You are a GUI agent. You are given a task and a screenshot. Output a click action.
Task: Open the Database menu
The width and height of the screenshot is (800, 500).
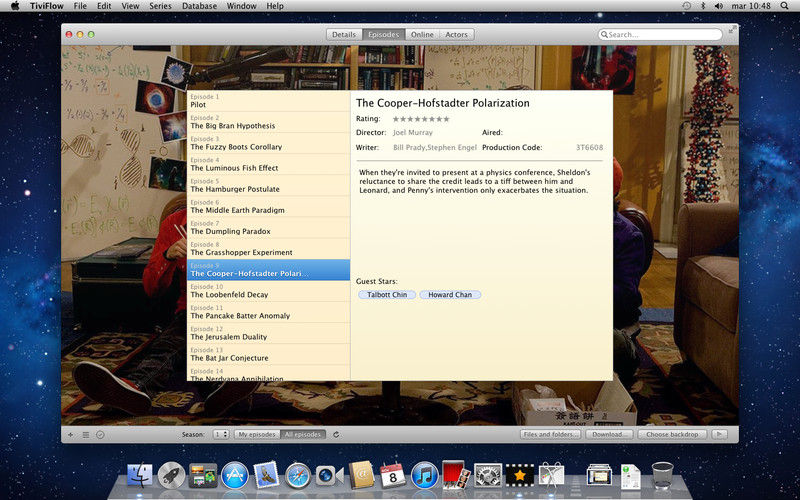click(x=199, y=6)
